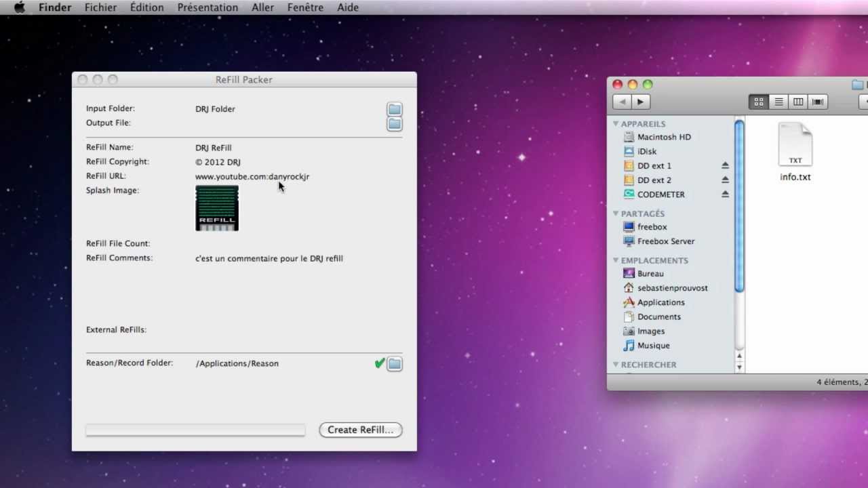Switch Finder to list view
This screenshot has height=488, width=868.
click(x=778, y=102)
